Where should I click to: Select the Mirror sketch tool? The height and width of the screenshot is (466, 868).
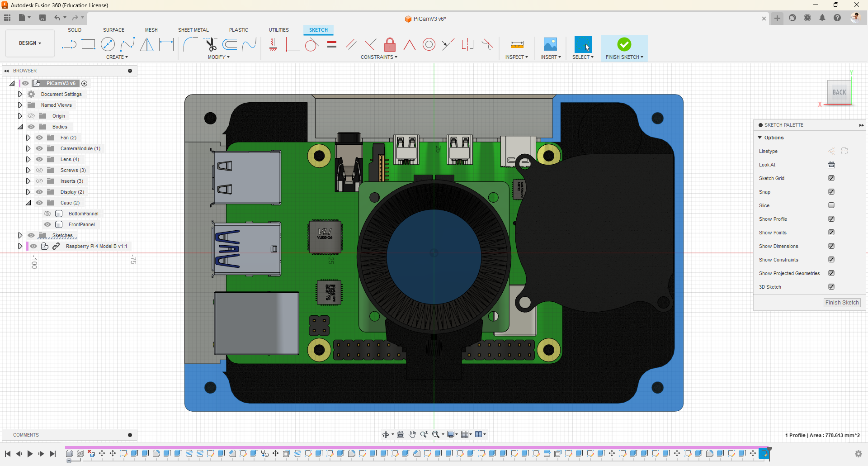(x=146, y=44)
